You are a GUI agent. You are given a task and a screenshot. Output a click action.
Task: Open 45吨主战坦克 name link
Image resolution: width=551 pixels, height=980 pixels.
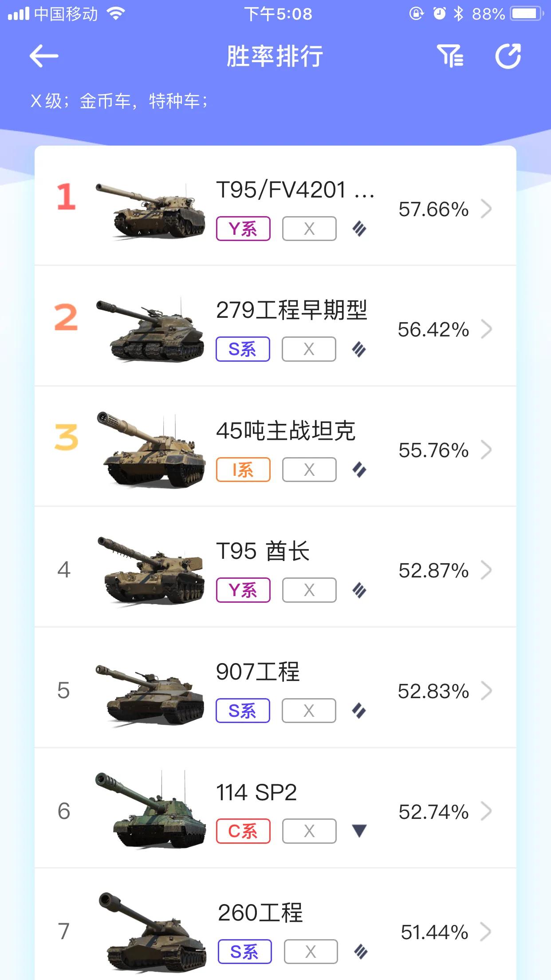point(286,431)
